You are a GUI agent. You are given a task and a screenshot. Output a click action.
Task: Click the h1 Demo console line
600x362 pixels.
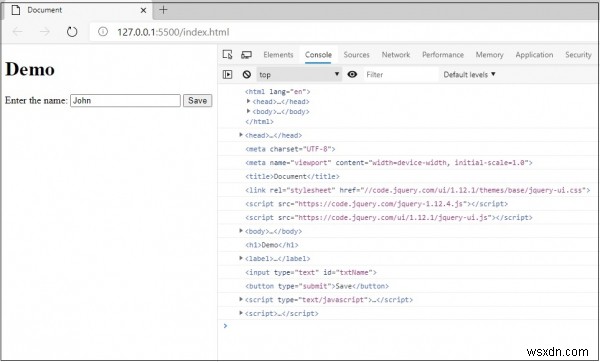point(272,245)
